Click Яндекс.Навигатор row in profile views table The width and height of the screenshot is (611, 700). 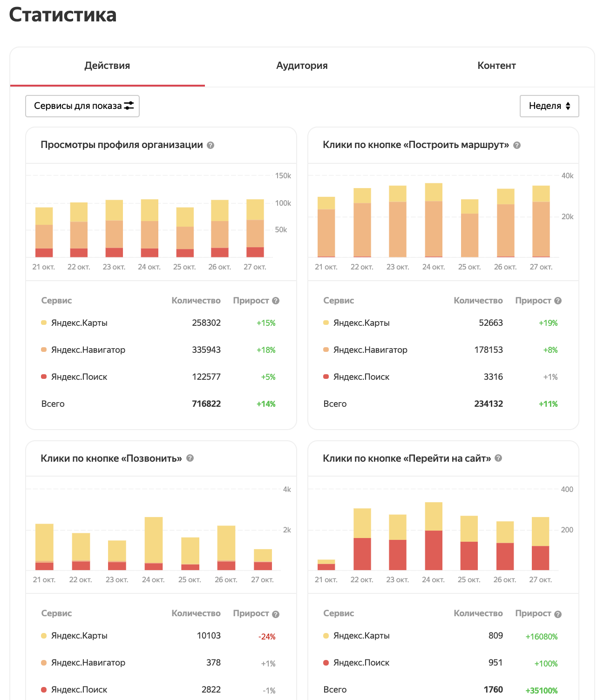point(88,350)
